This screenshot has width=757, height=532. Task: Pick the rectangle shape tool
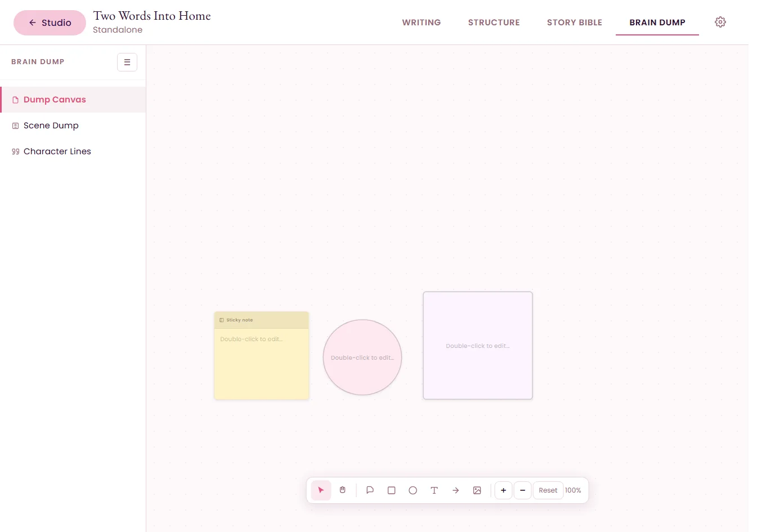pyautogui.click(x=391, y=490)
